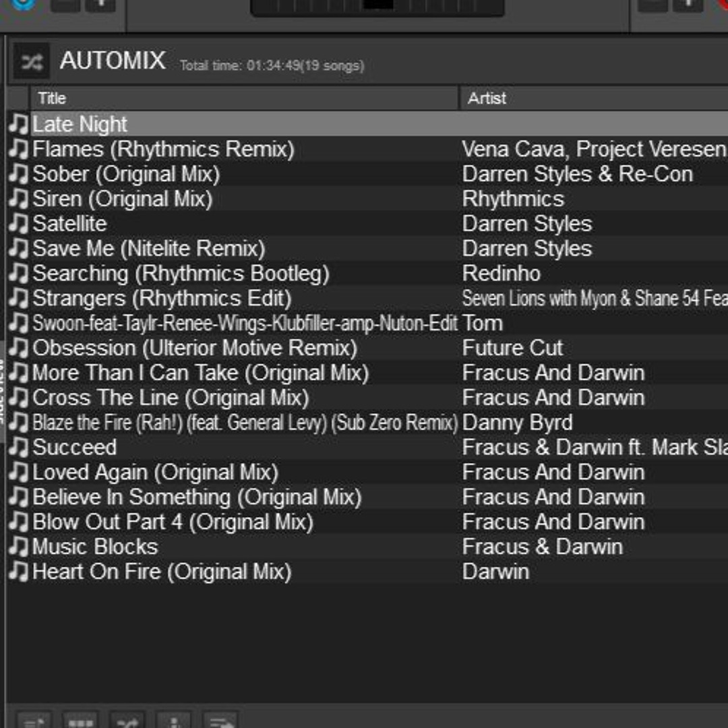Image resolution: width=728 pixels, height=728 pixels.
Task: Click the note icon beside Blaze the Fire (Rah!)
Action: click(x=19, y=422)
